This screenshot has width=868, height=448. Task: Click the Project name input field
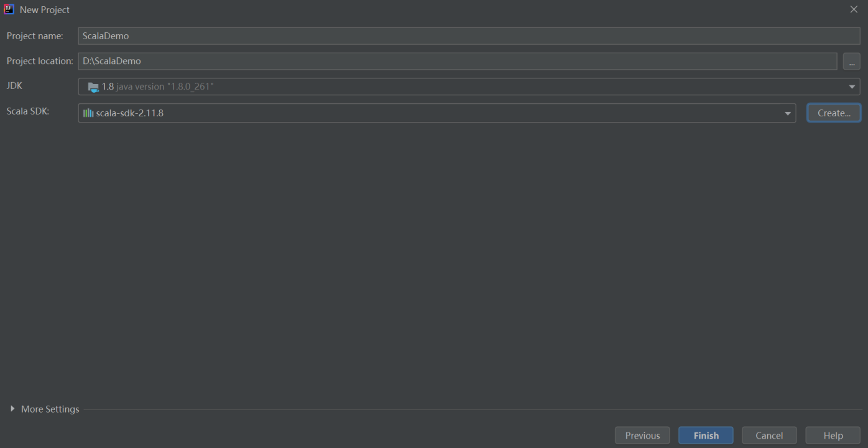pyautogui.click(x=469, y=36)
